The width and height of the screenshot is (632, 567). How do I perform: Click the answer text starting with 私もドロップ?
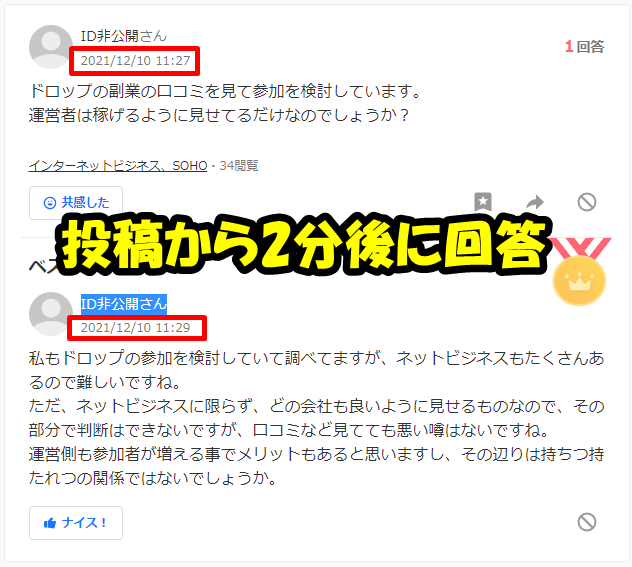click(x=316, y=418)
